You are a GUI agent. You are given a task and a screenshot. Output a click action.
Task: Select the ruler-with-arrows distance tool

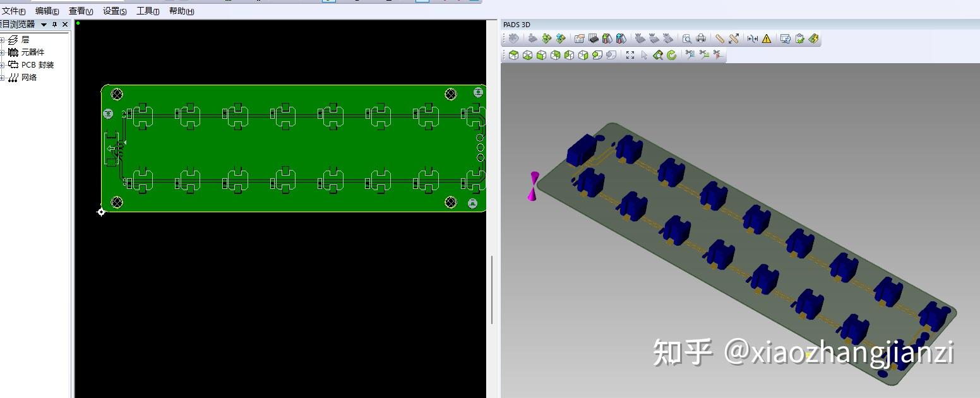(733, 39)
